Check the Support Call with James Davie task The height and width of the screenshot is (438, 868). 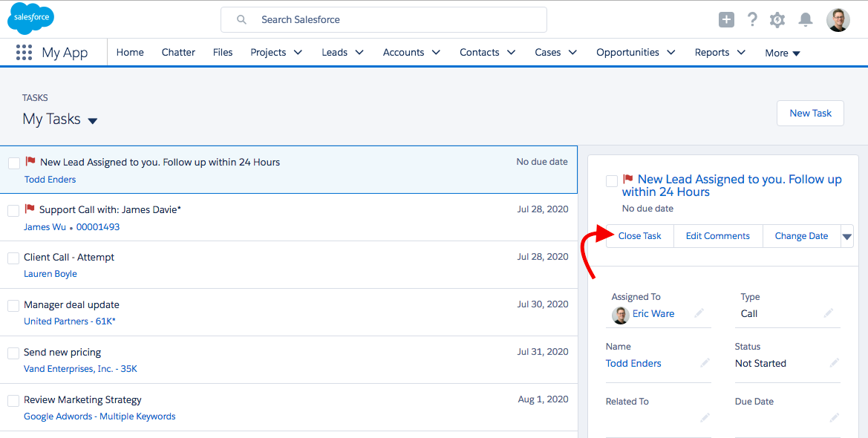[13, 210]
